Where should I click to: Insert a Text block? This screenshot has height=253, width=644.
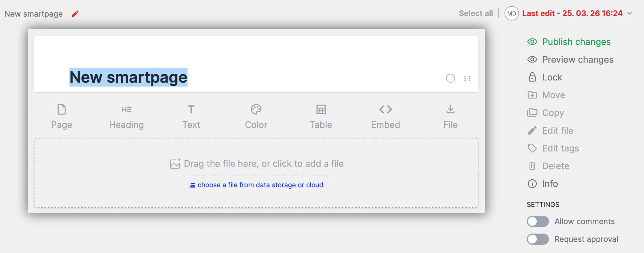click(x=191, y=116)
